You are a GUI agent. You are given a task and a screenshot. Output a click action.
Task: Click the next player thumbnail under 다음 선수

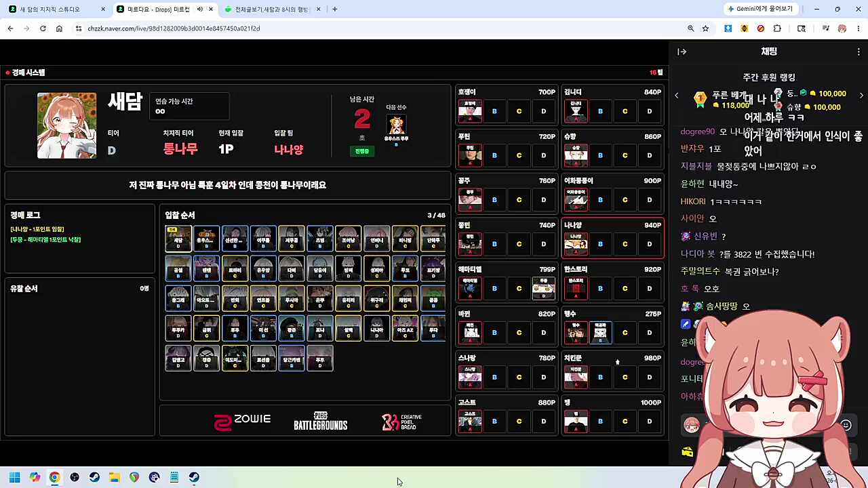[396, 125]
